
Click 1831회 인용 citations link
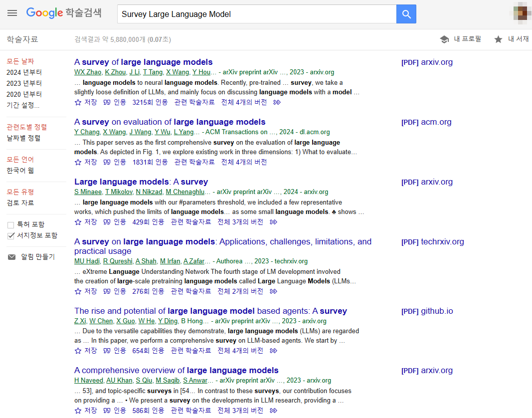(150, 162)
